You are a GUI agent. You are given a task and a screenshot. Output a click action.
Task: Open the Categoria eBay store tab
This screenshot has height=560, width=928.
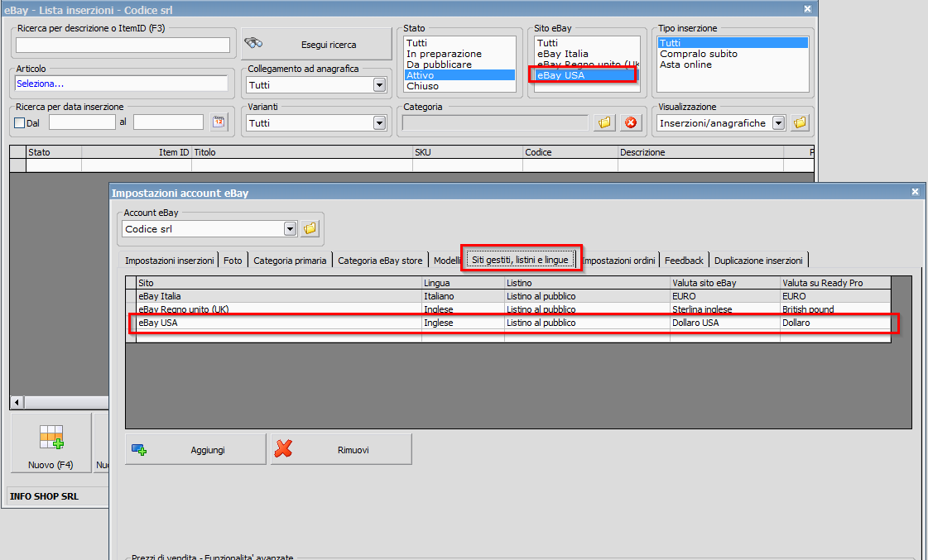pyautogui.click(x=380, y=261)
